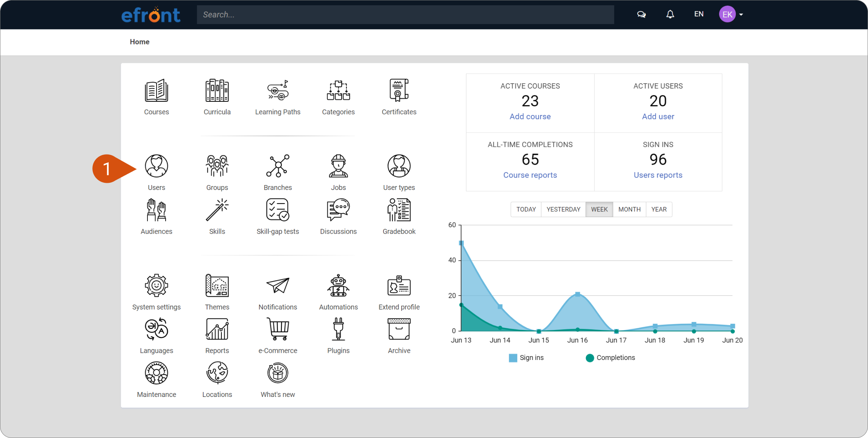868x438 pixels.
Task: Click the Add course link
Action: pyautogui.click(x=530, y=116)
